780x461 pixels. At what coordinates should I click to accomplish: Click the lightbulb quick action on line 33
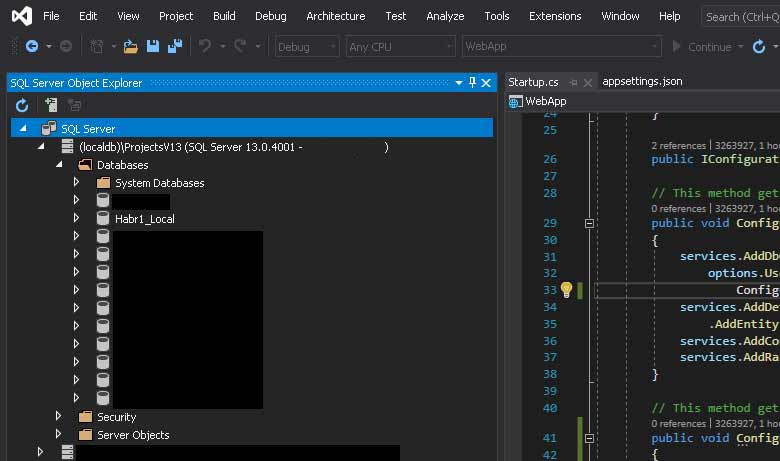pos(566,289)
